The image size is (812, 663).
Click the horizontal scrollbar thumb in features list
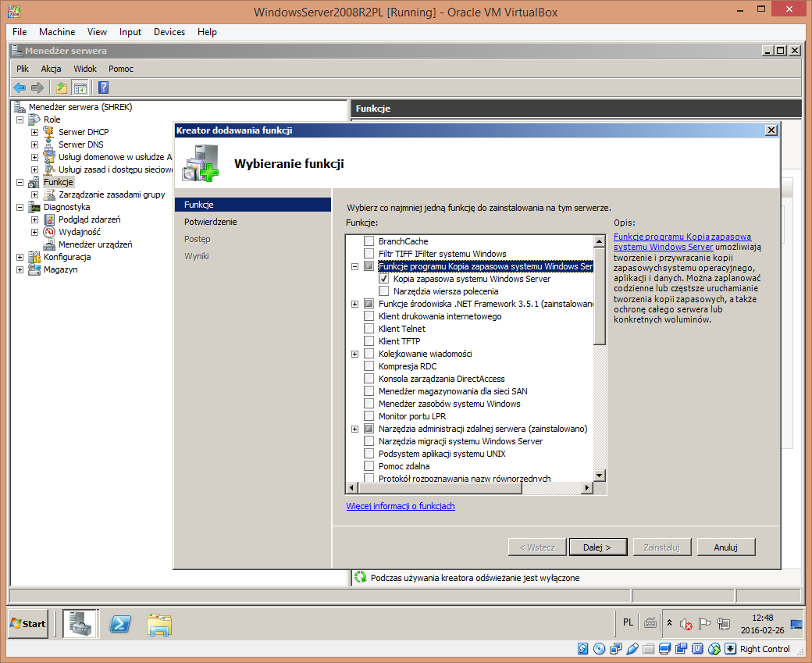(440, 487)
